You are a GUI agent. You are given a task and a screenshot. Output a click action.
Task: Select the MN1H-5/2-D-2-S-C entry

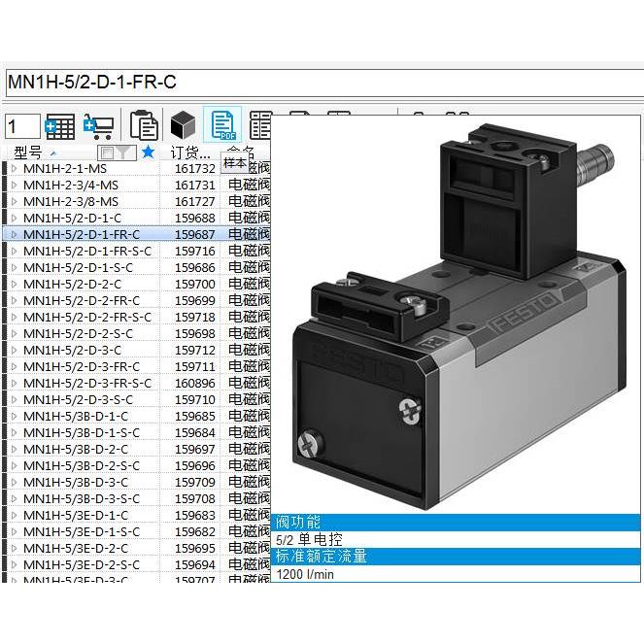pos(78,333)
